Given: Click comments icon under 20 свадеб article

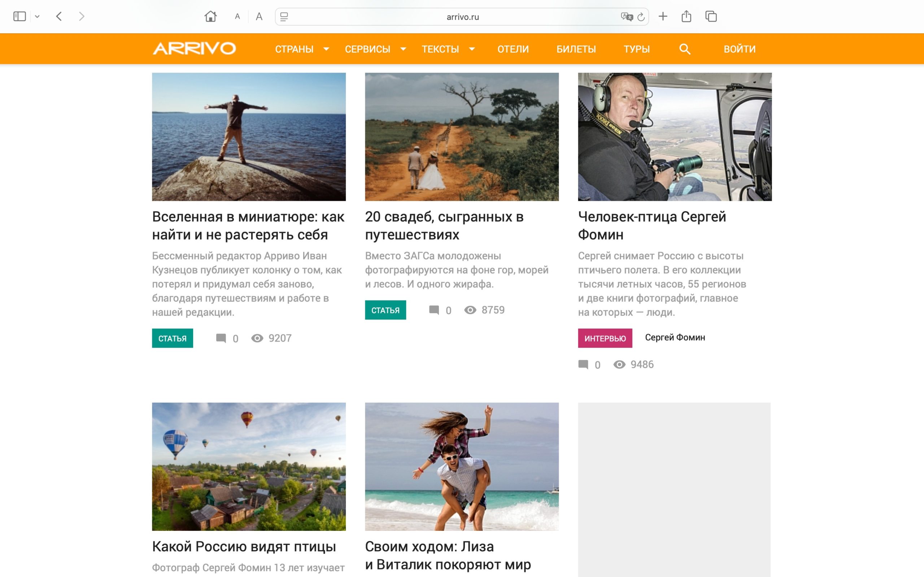Looking at the screenshot, I should [x=434, y=310].
